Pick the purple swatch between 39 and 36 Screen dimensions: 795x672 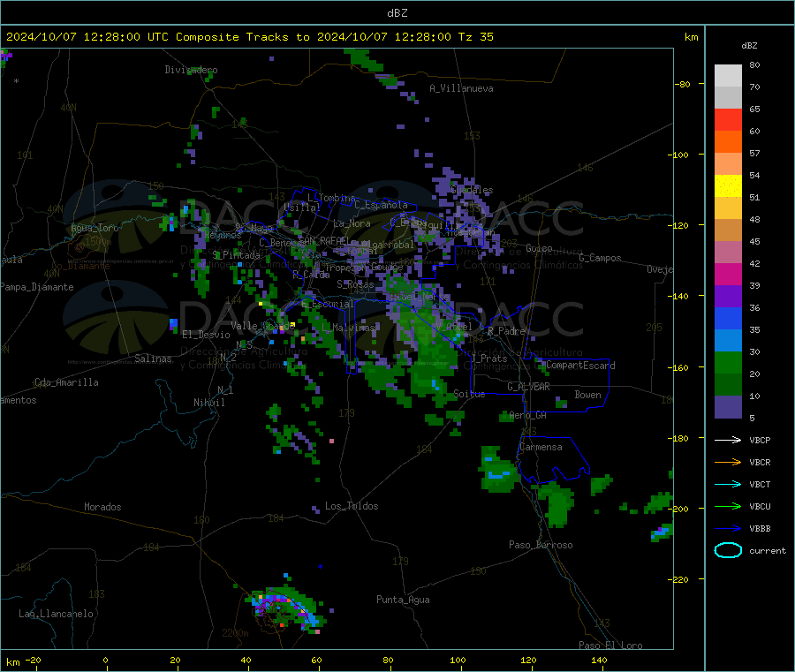[x=728, y=297]
